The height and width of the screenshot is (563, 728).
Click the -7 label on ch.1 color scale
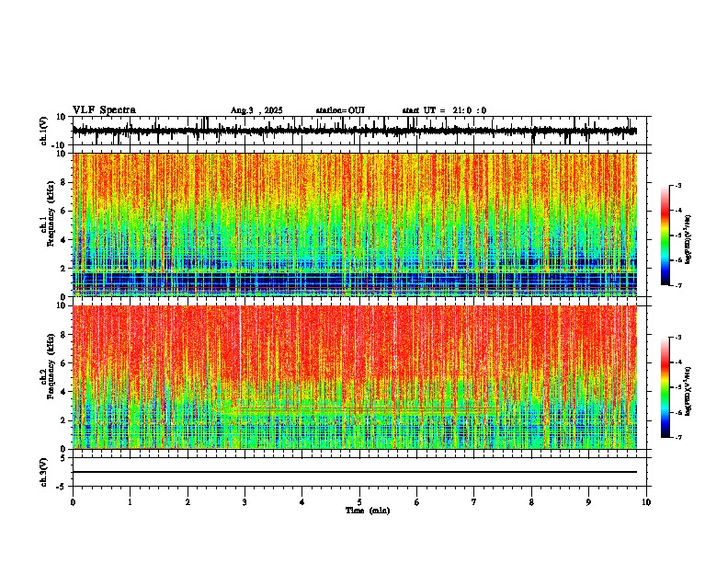tap(678, 285)
